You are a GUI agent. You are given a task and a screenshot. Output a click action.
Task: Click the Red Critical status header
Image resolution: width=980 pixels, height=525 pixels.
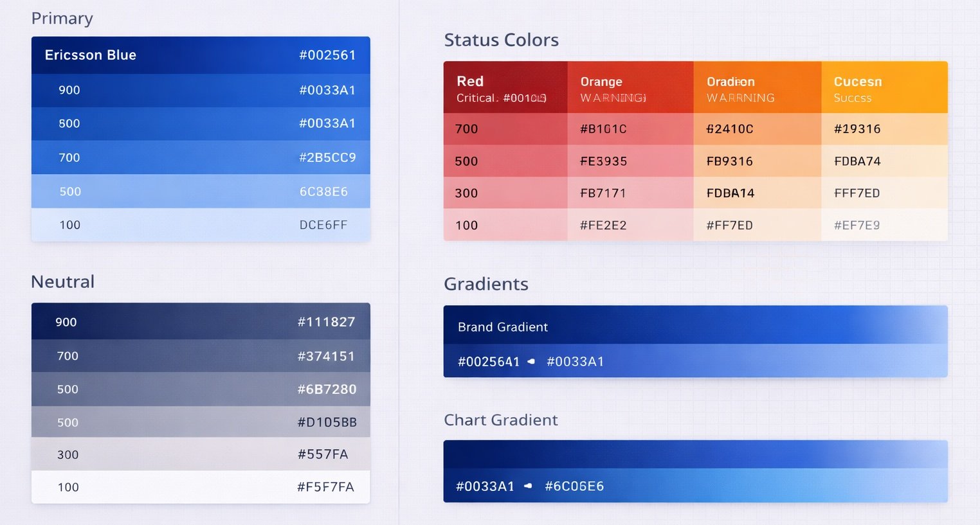(x=505, y=87)
